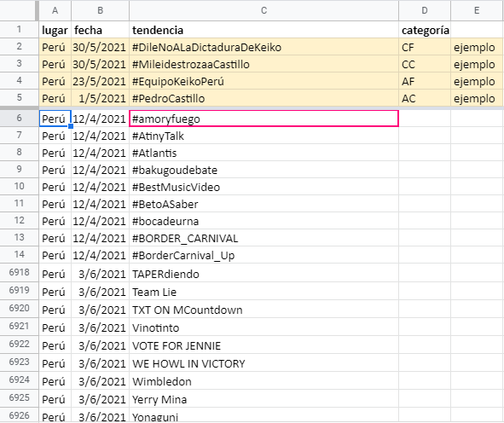Select cell #bocadeurna
Viewport: 504px width, 423px height.
[264, 221]
